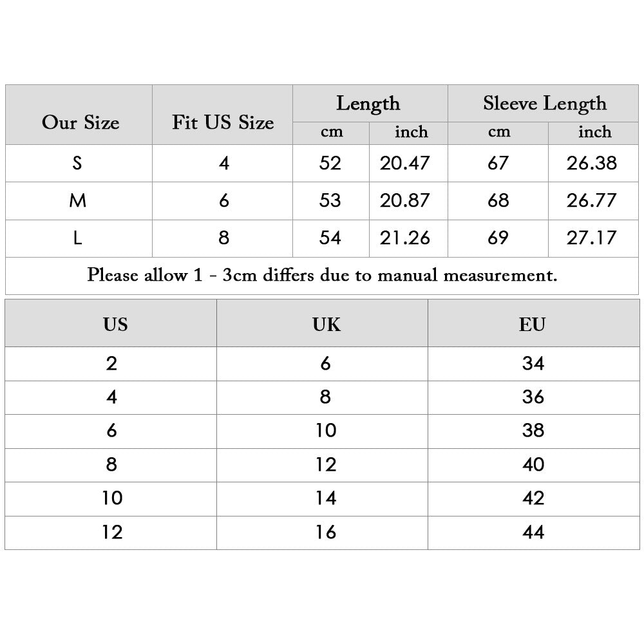
Task: Click the size "S" cell
Action: [x=78, y=163]
